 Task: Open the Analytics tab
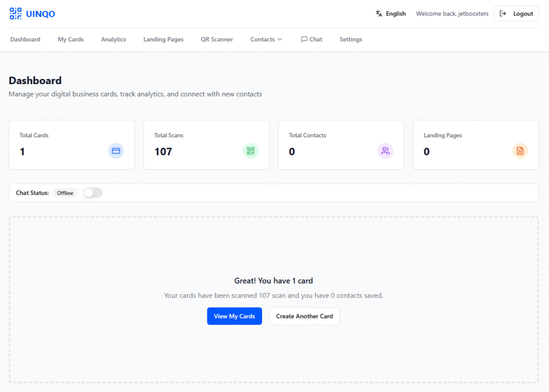[114, 39]
